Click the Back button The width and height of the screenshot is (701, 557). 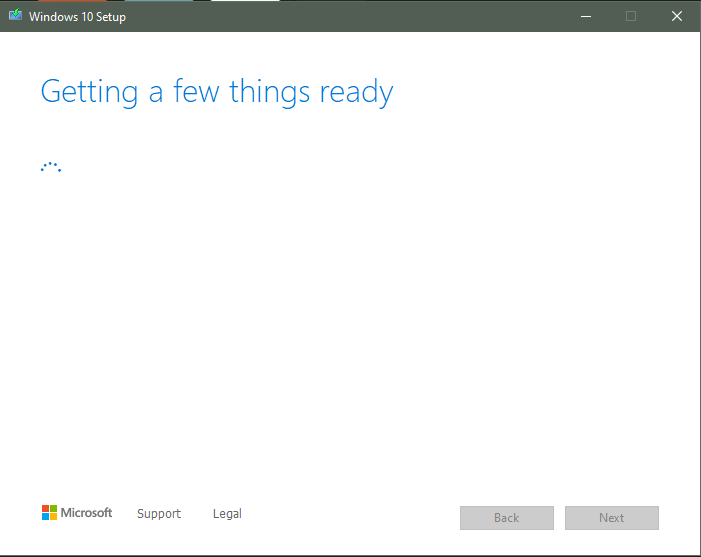pyautogui.click(x=507, y=518)
